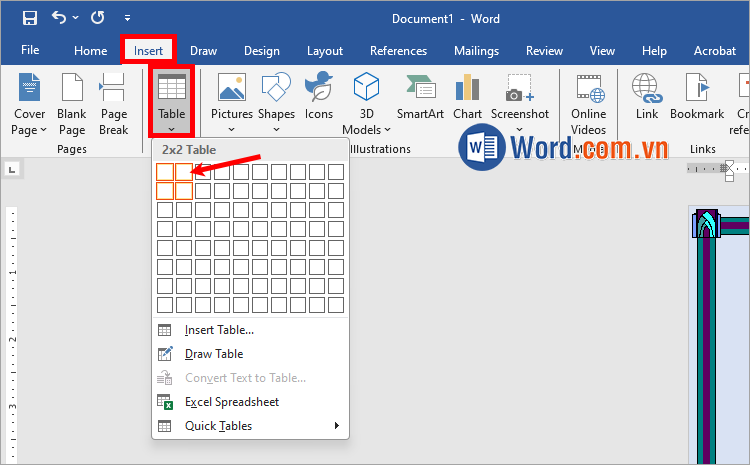Expand the 3D Models dropdown chevron
This screenshot has width=750, height=465.
pyautogui.click(x=387, y=130)
